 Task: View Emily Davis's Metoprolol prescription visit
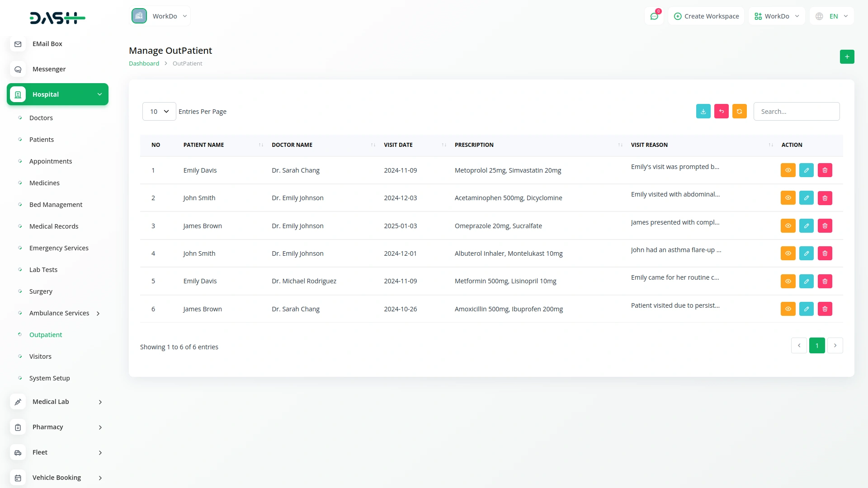(x=788, y=170)
